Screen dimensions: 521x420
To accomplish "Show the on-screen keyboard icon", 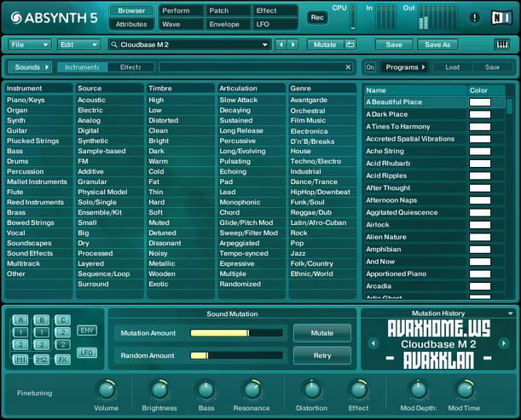I will point(501,44).
